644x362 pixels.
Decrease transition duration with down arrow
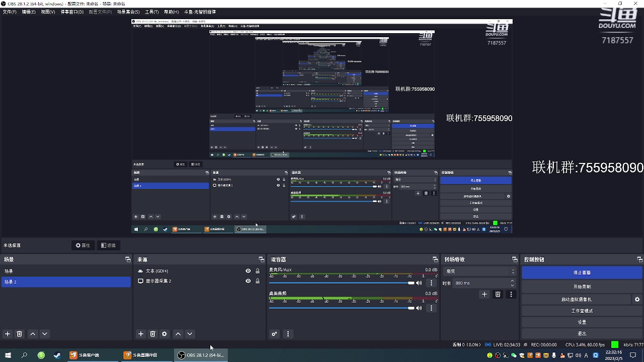tap(513, 285)
